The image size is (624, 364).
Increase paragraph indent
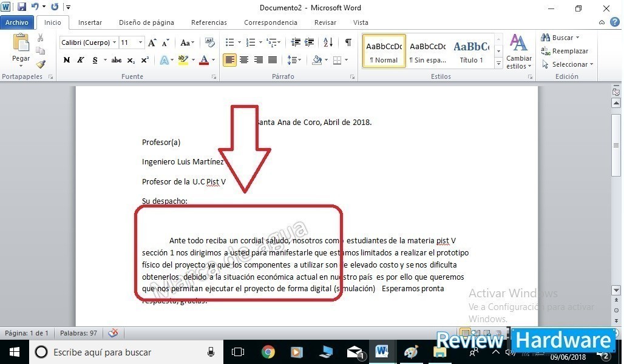[x=309, y=42]
